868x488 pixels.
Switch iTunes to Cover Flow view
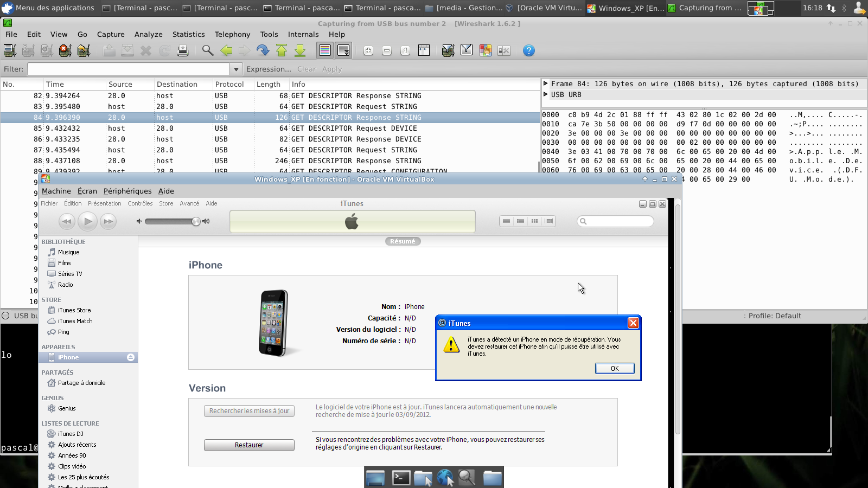click(548, 221)
